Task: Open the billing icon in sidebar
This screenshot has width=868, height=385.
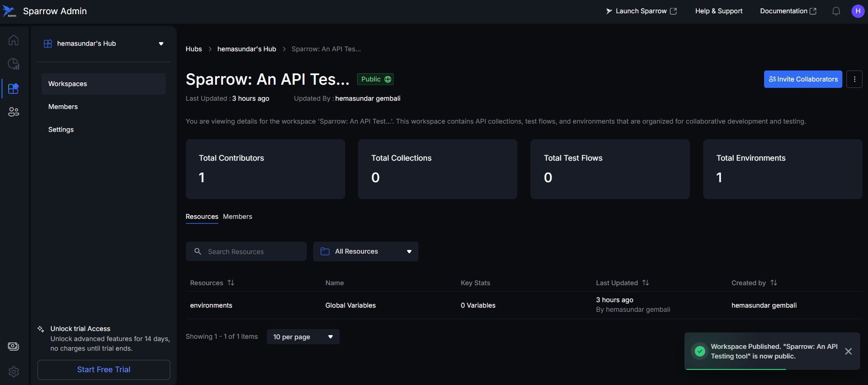Action: point(13,346)
